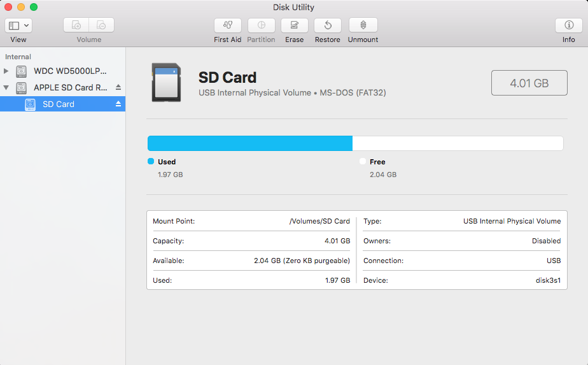
Task: Click the 4.01 GB capacity box
Action: tap(529, 83)
